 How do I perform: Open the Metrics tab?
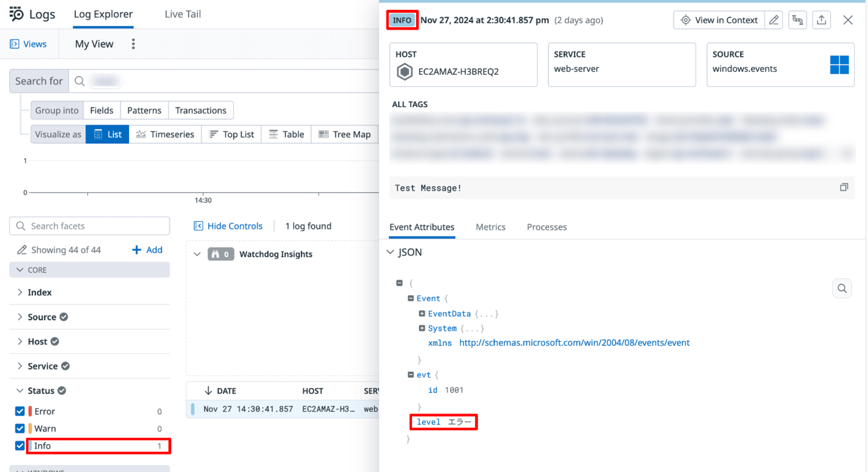click(490, 227)
